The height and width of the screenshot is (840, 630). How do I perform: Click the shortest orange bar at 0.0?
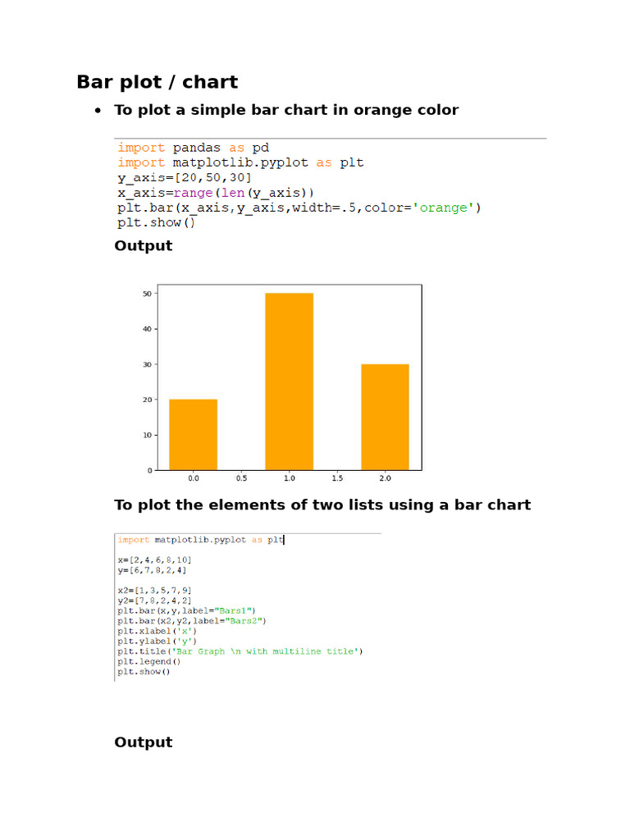pos(193,435)
